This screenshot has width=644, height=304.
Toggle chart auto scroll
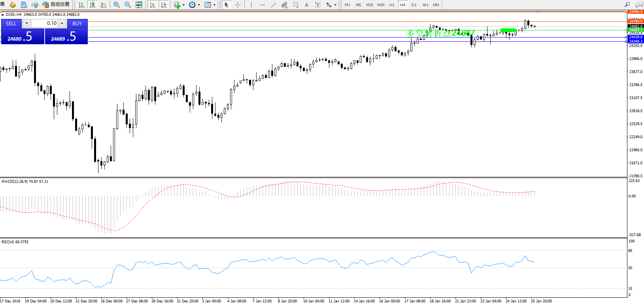click(153, 5)
